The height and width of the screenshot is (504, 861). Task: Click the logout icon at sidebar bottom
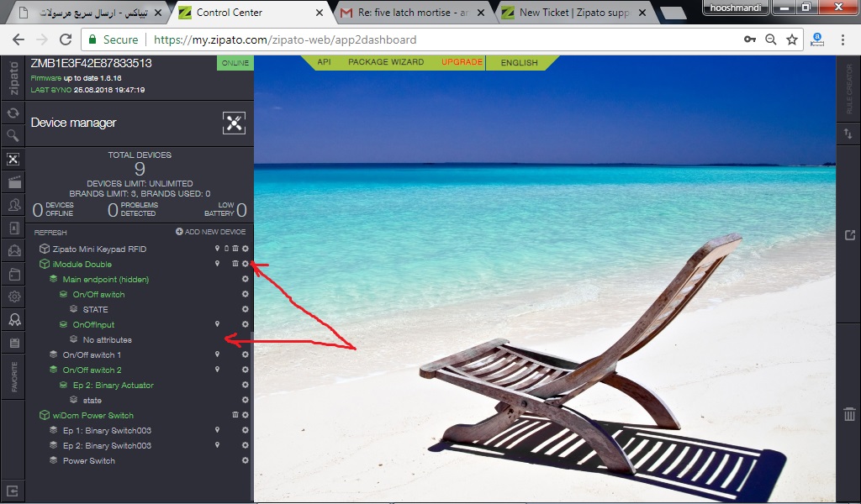(13, 490)
